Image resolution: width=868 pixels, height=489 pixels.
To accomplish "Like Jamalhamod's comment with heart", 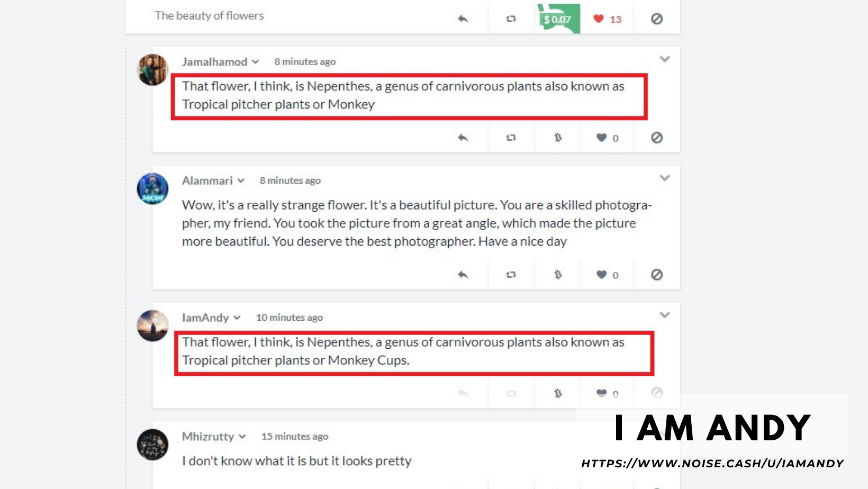I will click(601, 138).
